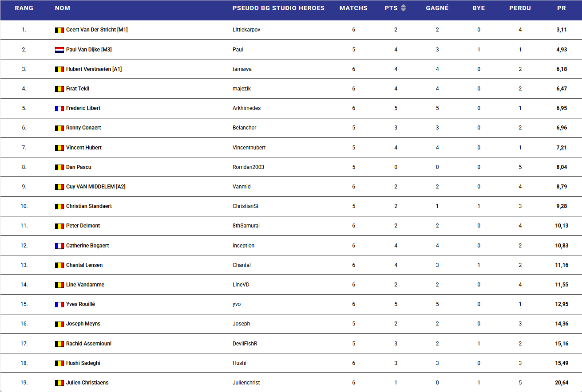Click the French flag beside Frederic Libert
582x392 pixels.
coord(59,109)
